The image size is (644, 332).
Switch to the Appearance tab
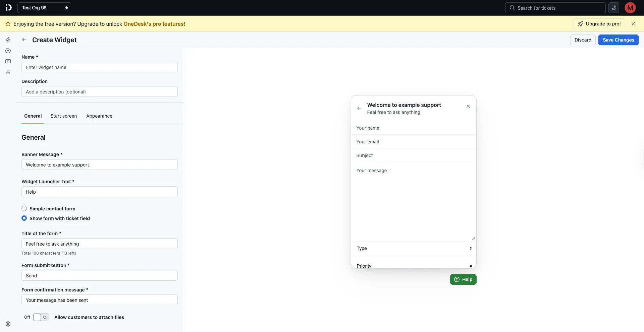(x=99, y=116)
